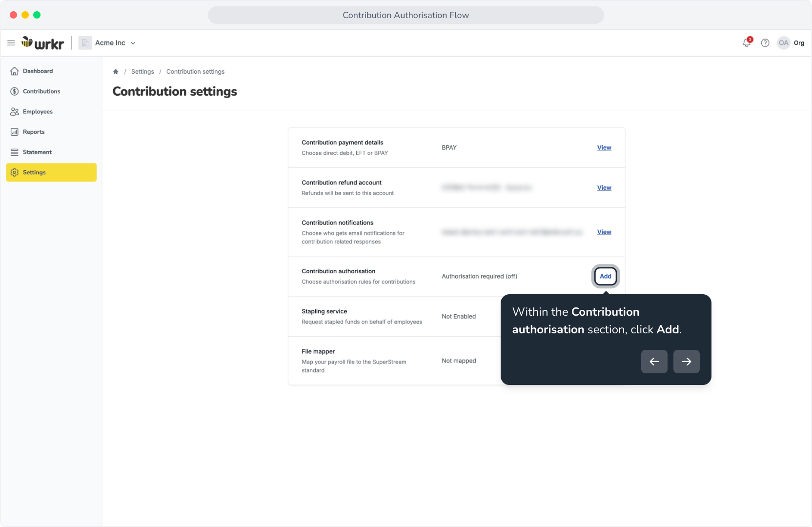Click the Org label beside the avatar

click(x=799, y=43)
